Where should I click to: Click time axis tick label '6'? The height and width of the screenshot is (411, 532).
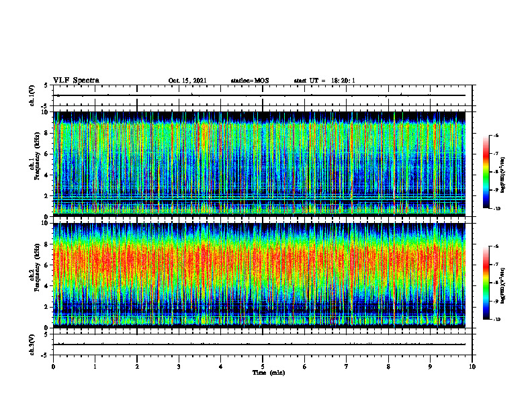305,367
